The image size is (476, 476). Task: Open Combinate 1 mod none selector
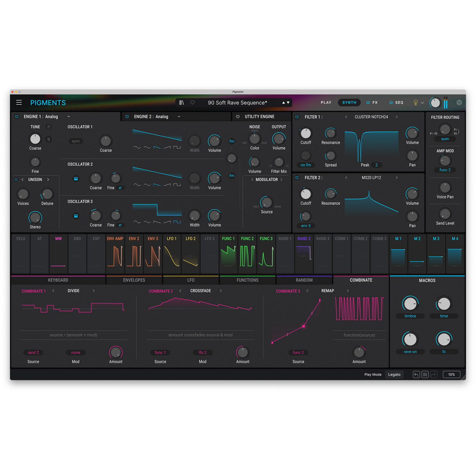(x=76, y=353)
